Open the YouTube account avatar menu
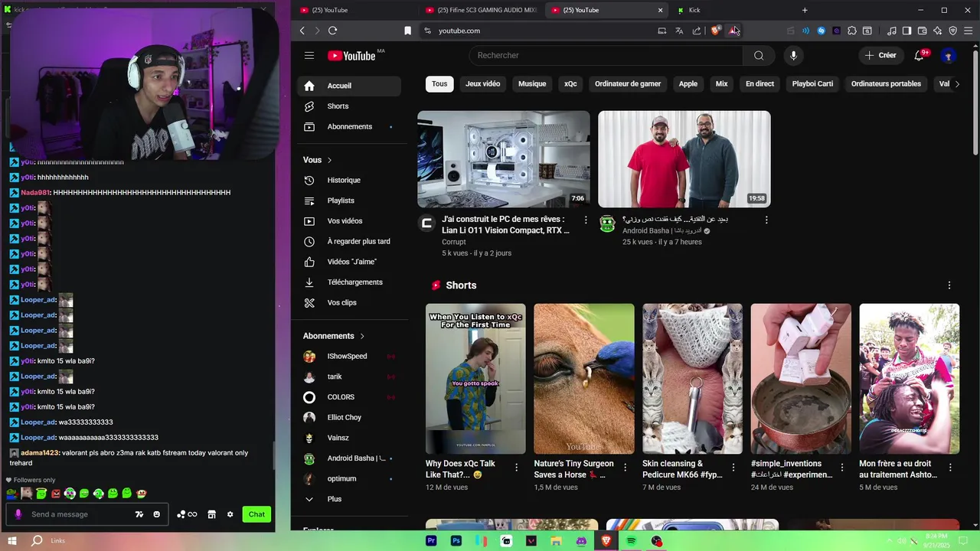The image size is (980, 551). point(949,55)
